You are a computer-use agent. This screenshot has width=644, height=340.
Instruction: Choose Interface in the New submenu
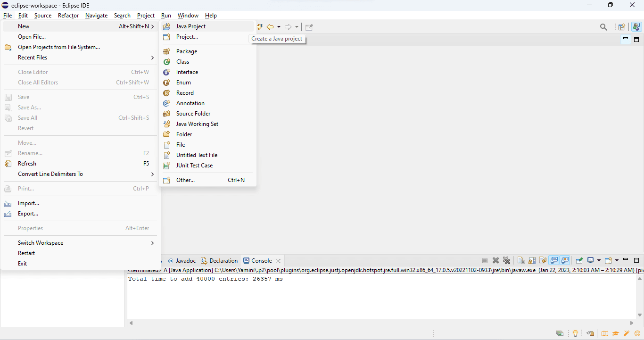click(x=207, y=72)
